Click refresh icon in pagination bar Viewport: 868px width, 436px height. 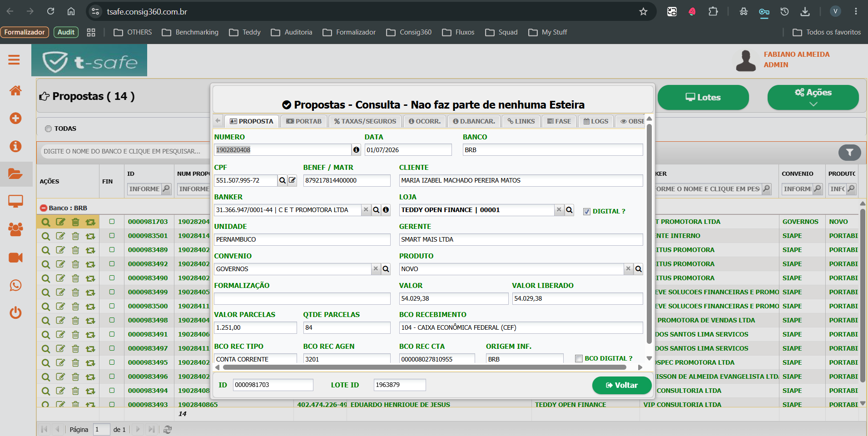(x=168, y=429)
